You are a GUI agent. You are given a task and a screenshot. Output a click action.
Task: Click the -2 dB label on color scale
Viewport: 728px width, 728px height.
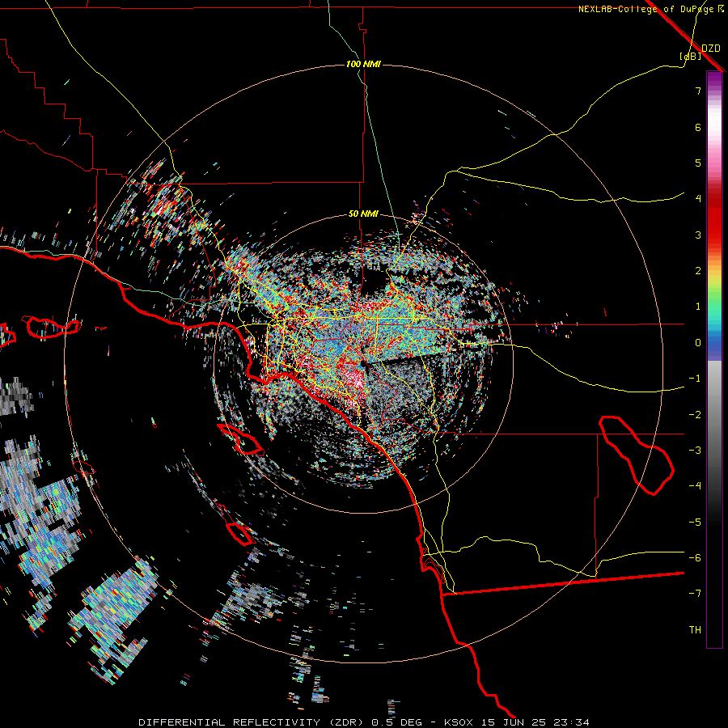click(695, 415)
